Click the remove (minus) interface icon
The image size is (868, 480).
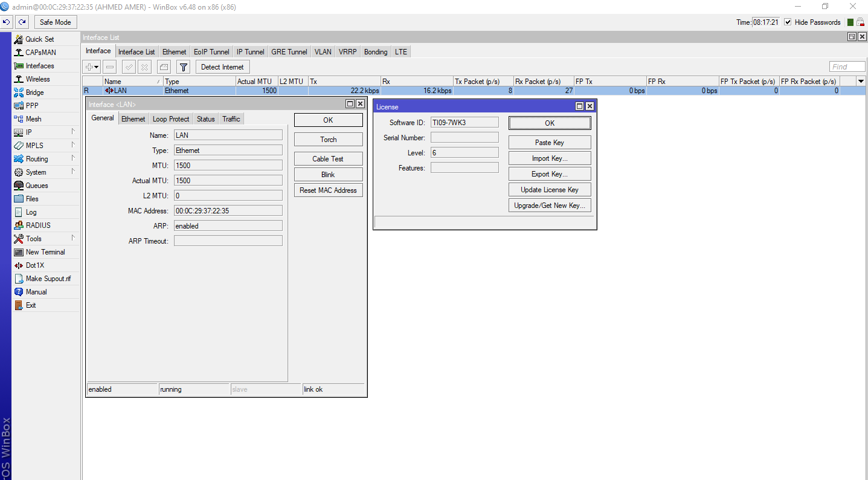click(x=109, y=67)
